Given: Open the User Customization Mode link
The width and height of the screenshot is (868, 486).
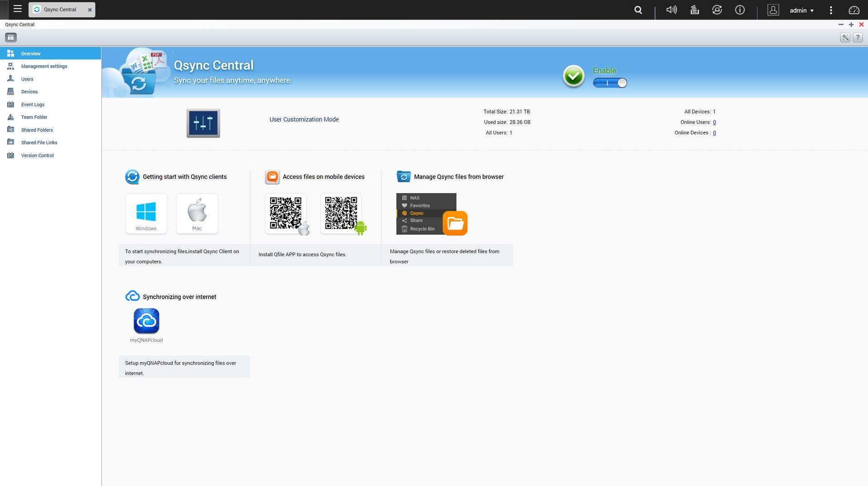Looking at the screenshot, I should pos(304,119).
